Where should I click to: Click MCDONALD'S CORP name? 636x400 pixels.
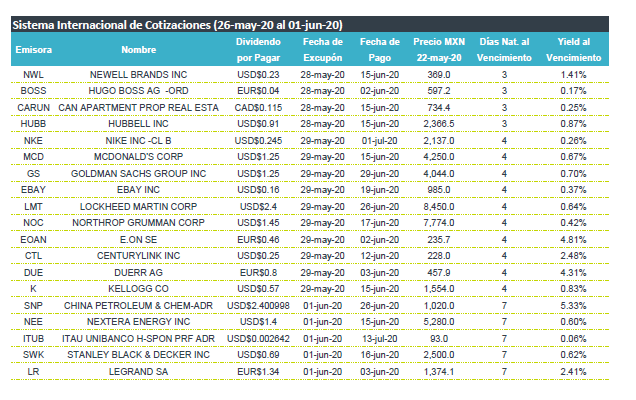(138, 157)
